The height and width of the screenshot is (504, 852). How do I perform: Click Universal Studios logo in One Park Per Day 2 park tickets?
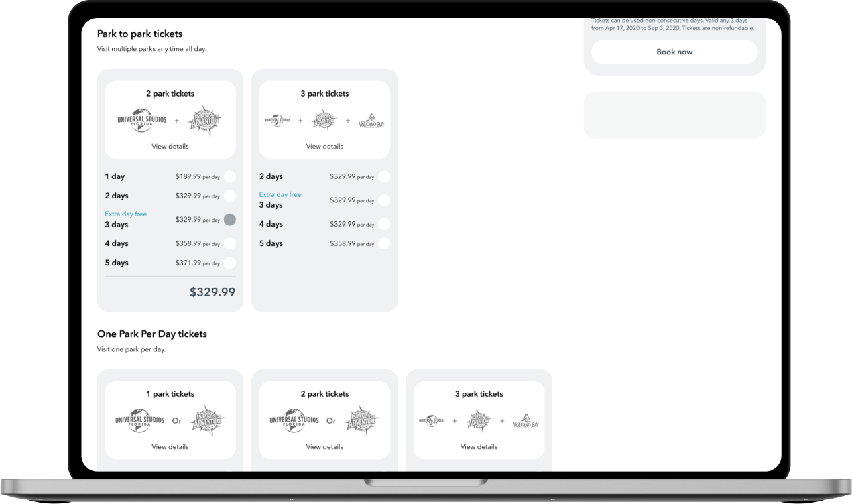pos(294,421)
